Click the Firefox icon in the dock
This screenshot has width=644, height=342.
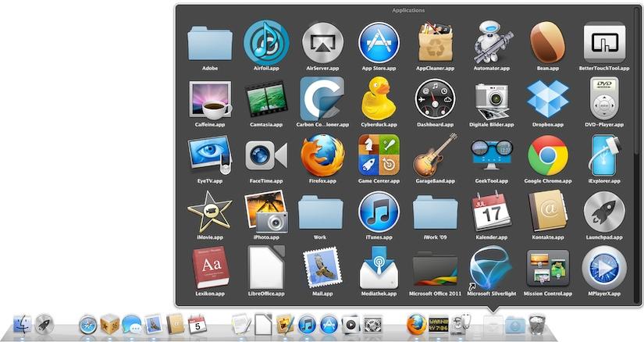417,324
